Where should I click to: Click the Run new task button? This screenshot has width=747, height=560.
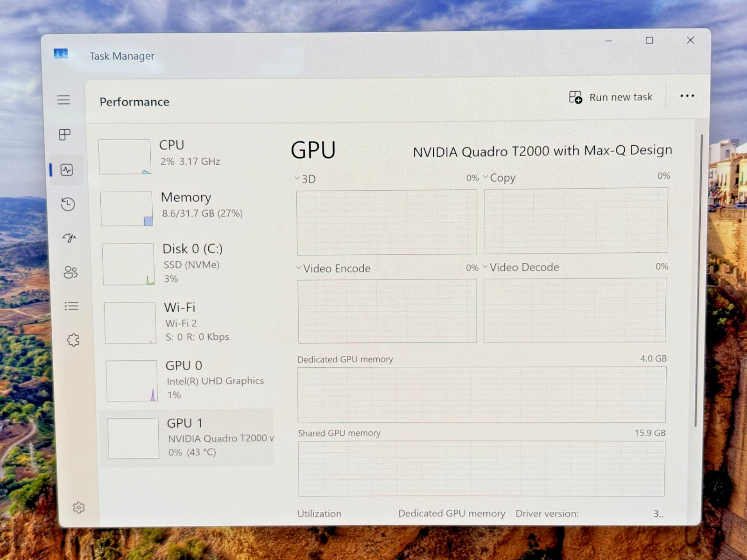click(x=611, y=97)
